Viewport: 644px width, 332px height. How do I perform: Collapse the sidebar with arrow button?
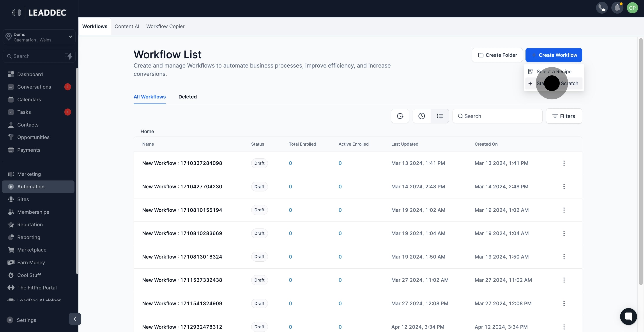[x=75, y=319]
